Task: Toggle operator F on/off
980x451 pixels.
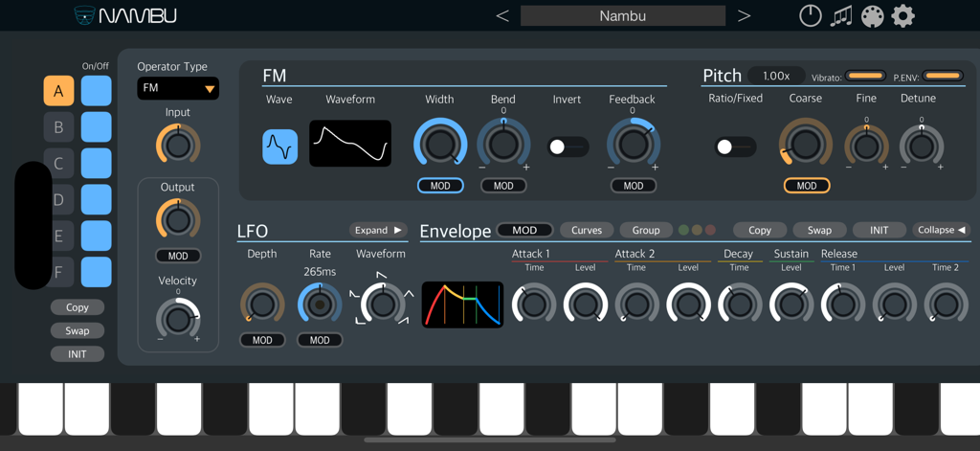Action: tap(97, 272)
